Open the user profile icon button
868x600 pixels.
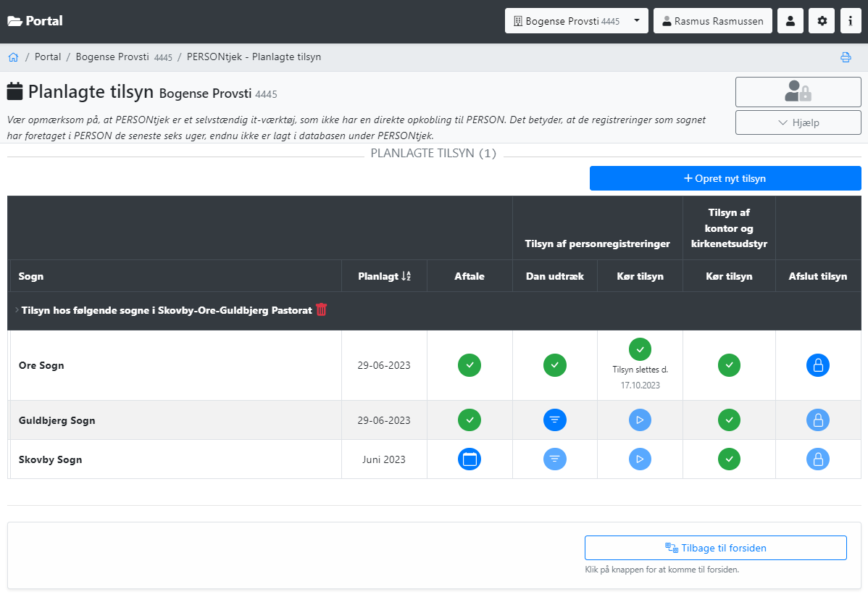pyautogui.click(x=790, y=21)
